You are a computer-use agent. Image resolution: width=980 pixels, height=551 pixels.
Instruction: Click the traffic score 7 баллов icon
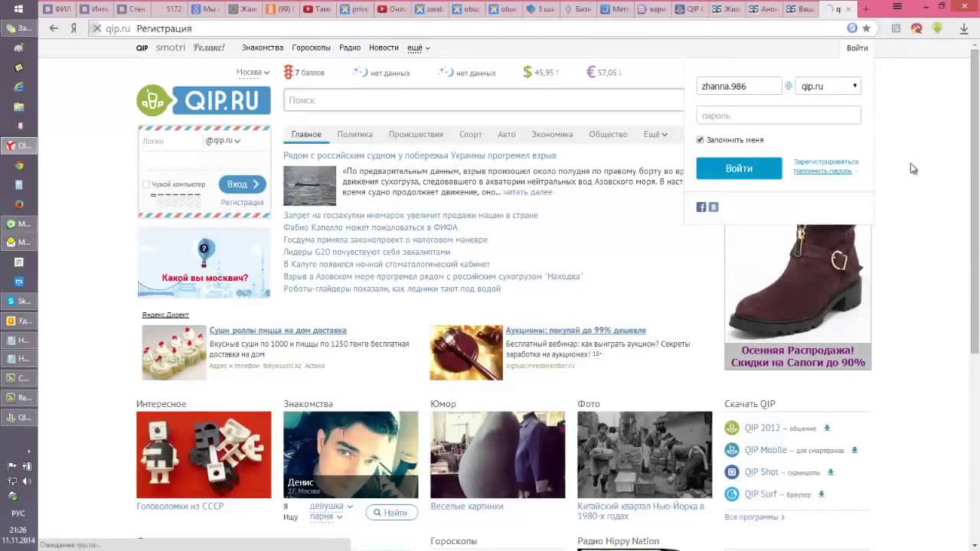tap(288, 72)
